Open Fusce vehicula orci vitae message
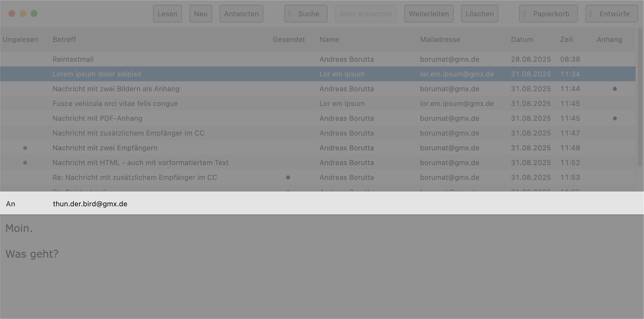Image resolution: width=644 pixels, height=319 pixels. coord(115,104)
